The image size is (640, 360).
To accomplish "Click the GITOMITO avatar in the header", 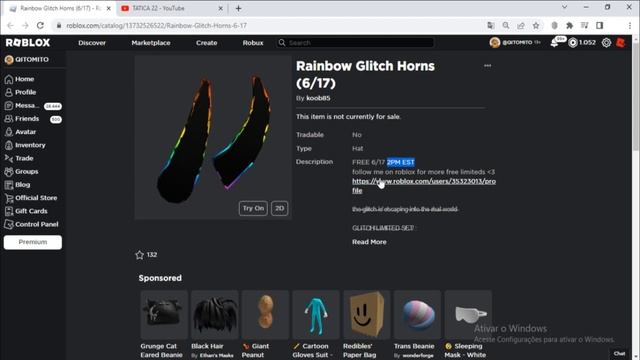I will coord(495,42).
